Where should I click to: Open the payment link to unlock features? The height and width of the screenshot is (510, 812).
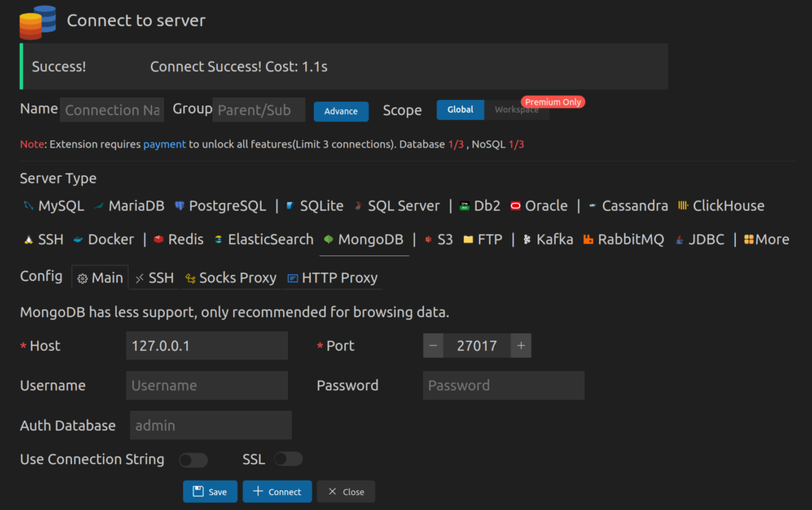point(164,144)
